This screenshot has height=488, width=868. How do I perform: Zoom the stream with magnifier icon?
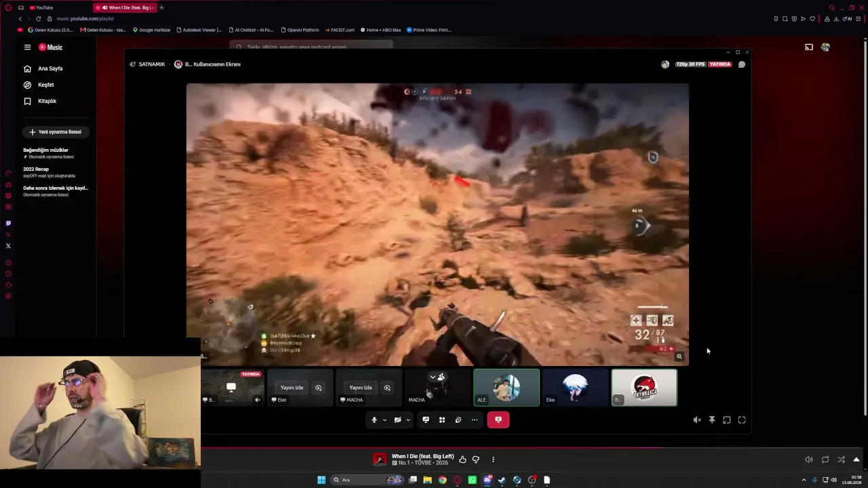679,357
